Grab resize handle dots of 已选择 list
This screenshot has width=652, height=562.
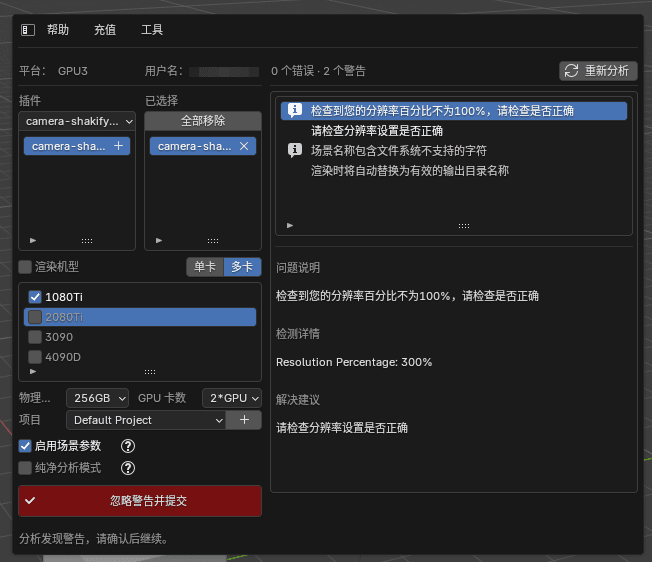click(x=213, y=241)
